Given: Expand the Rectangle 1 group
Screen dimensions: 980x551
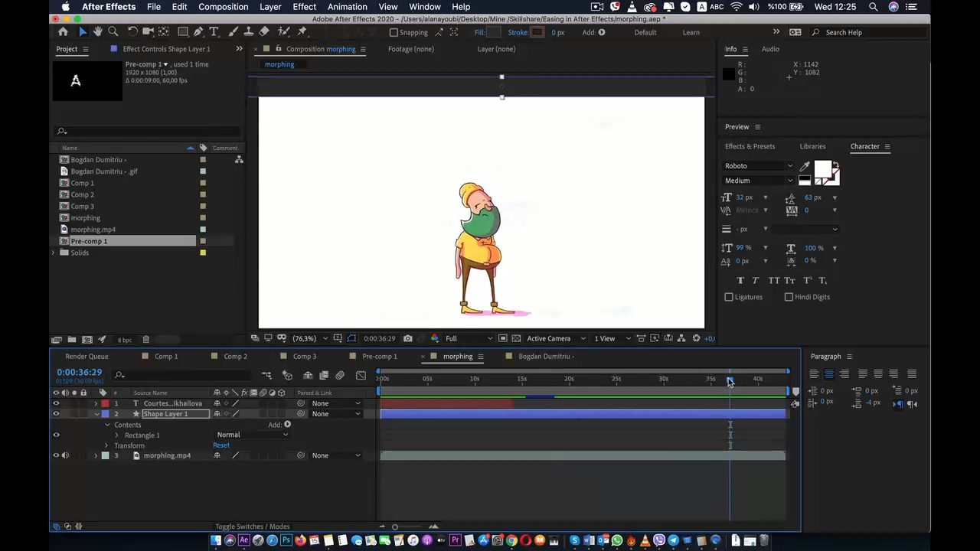Looking at the screenshot, I should pos(117,435).
